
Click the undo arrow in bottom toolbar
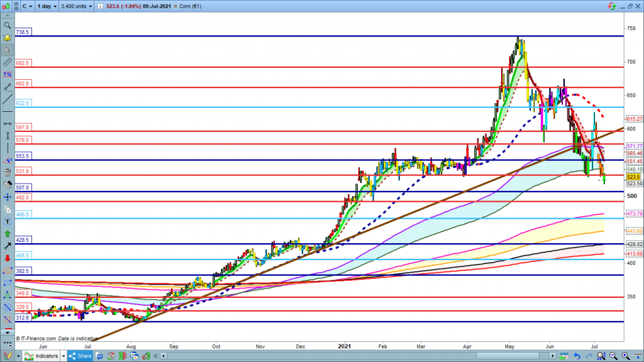pos(576,356)
